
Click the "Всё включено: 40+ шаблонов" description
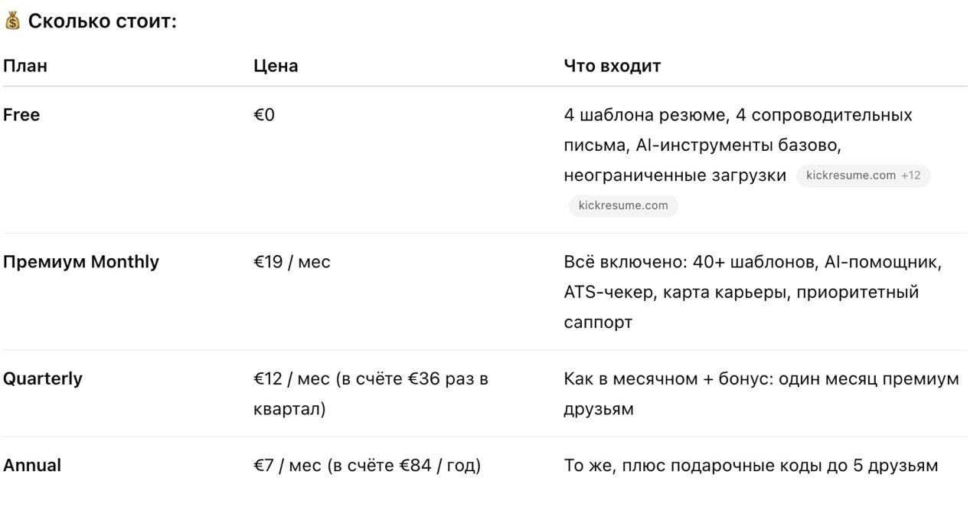point(752,262)
